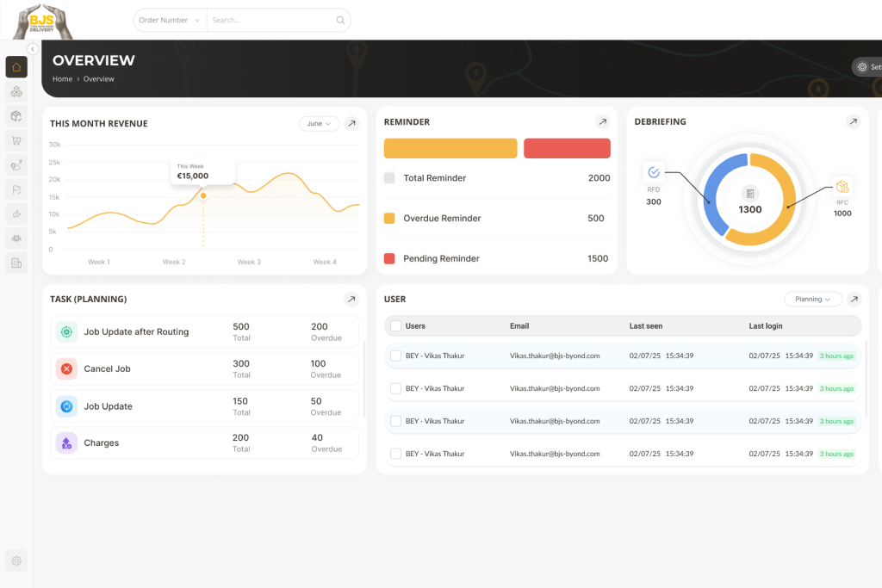The height and width of the screenshot is (588, 882).
Task: Click the yellow Overdue Reminder bar
Action: pos(450,148)
